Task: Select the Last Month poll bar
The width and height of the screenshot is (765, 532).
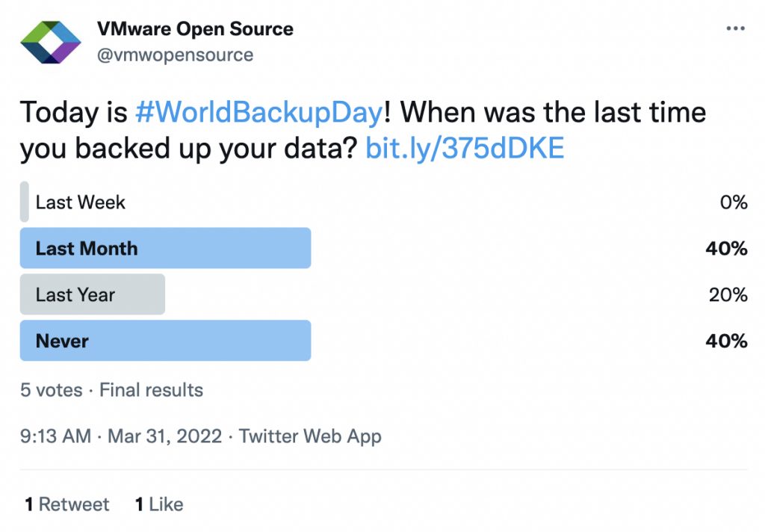Action: tap(165, 248)
